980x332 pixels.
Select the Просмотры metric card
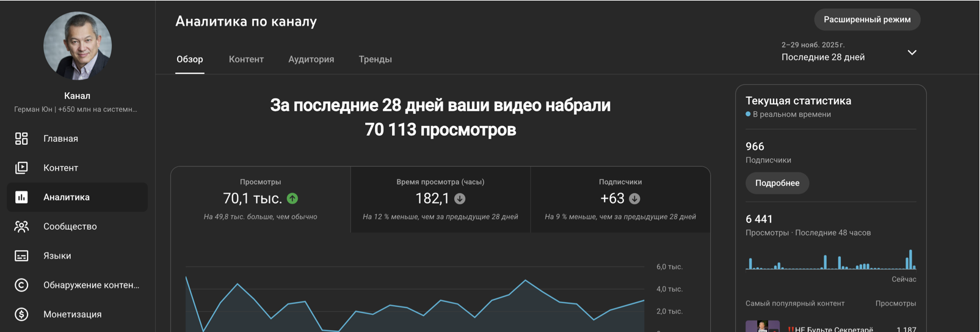261,199
